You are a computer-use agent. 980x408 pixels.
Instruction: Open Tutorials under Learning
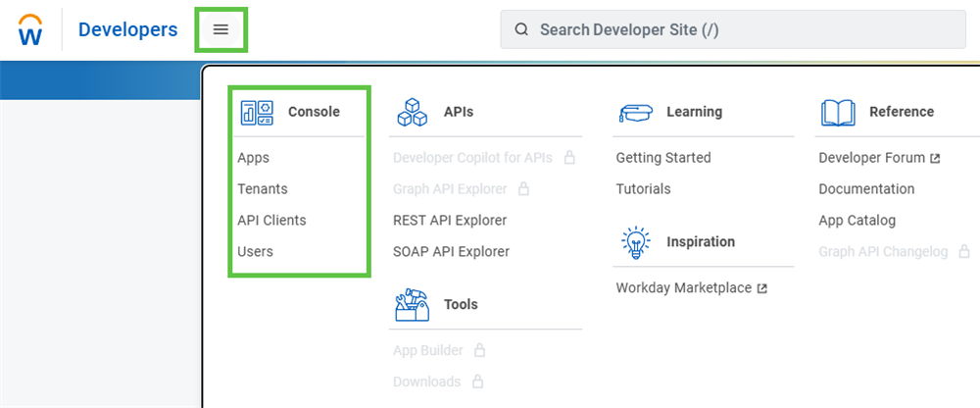tap(644, 189)
